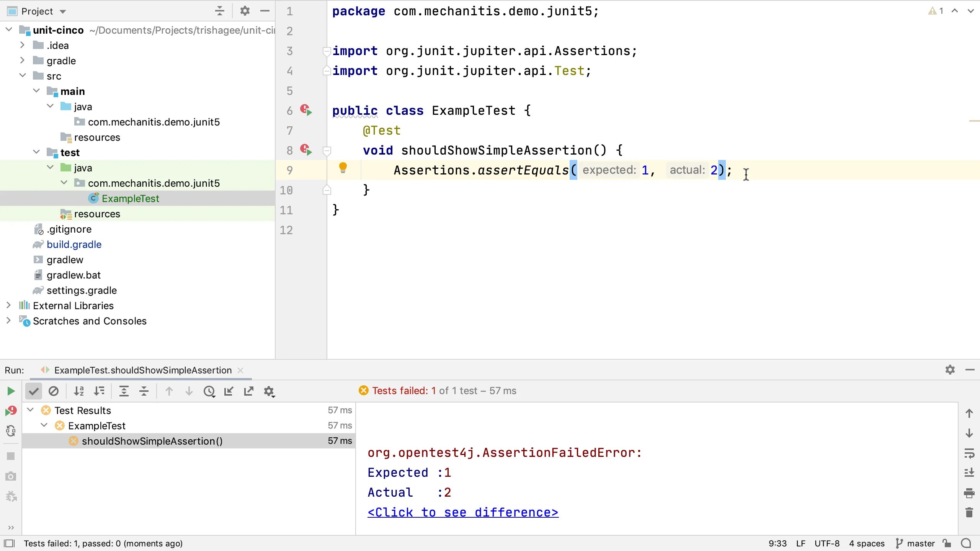Image resolution: width=980 pixels, height=551 pixels.
Task: Click the Stop process square icon
Action: (11, 456)
